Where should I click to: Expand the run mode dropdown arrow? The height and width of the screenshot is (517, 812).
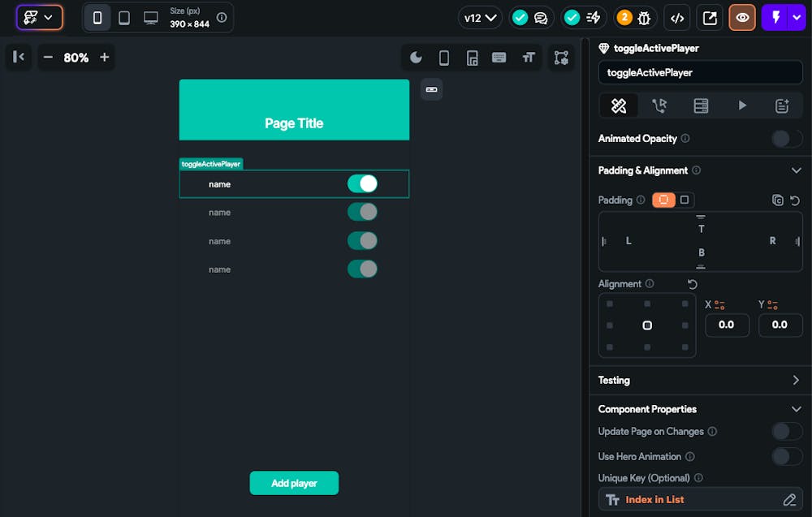pyautogui.click(x=797, y=18)
